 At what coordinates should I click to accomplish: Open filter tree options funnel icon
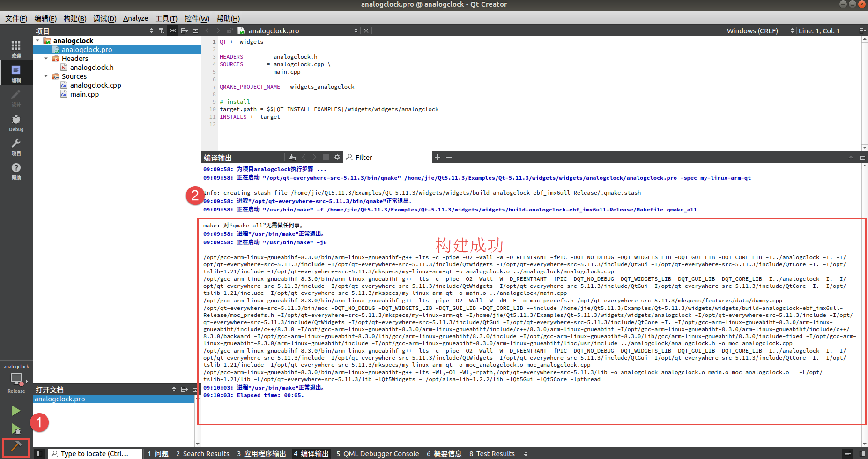point(162,30)
